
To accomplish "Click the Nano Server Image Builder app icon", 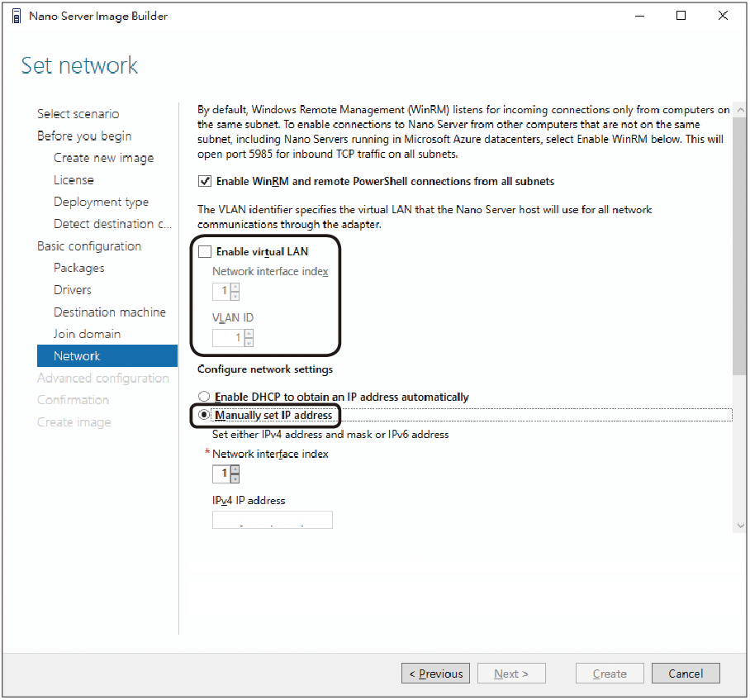I will point(17,17).
